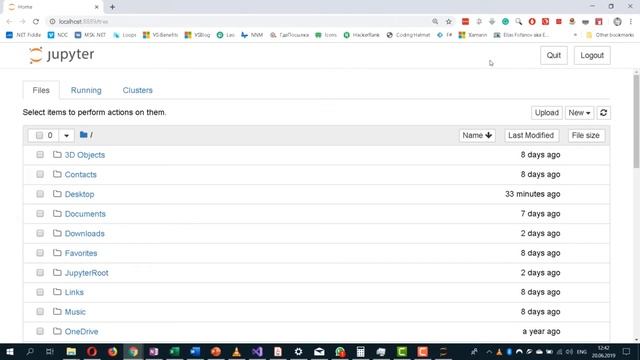Switch to the Clusters tab

[x=138, y=90]
